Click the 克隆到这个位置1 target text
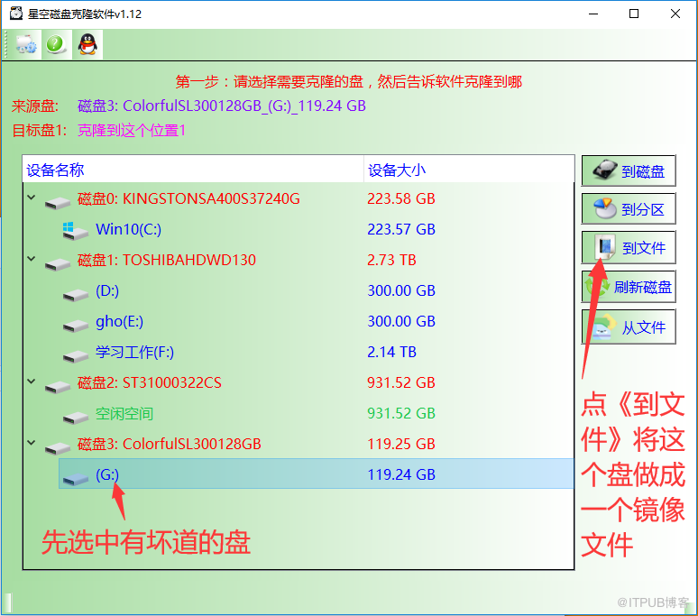This screenshot has width=698, height=616. [x=132, y=131]
